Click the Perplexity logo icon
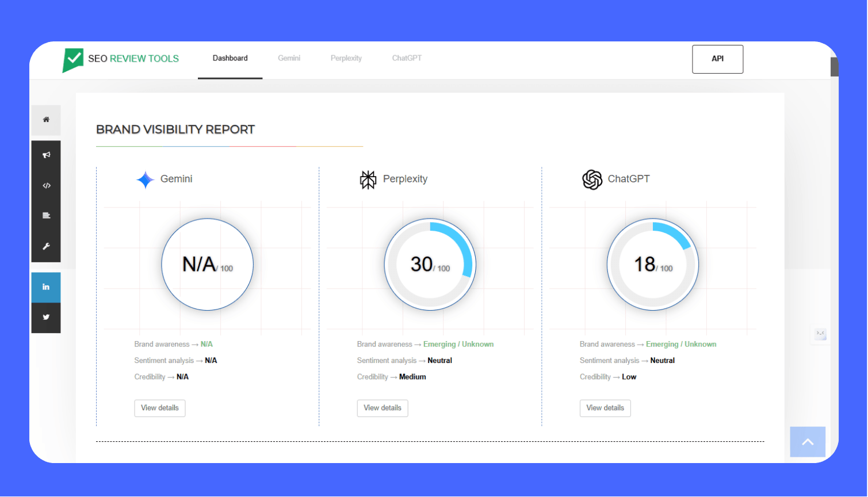 tap(368, 180)
